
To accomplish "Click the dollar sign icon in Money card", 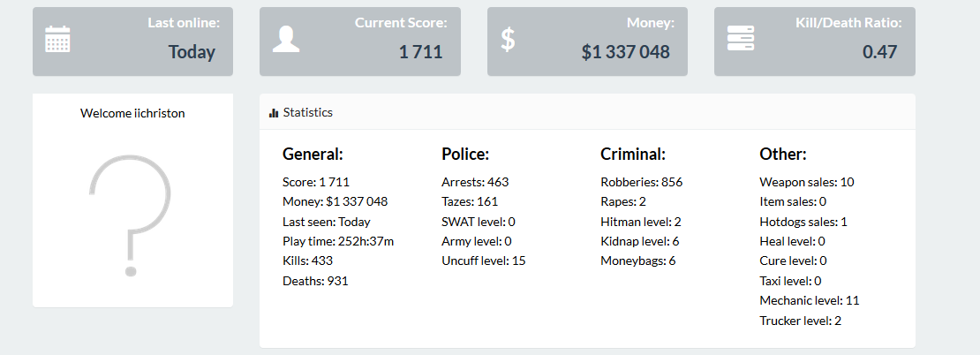I will pyautogui.click(x=509, y=39).
